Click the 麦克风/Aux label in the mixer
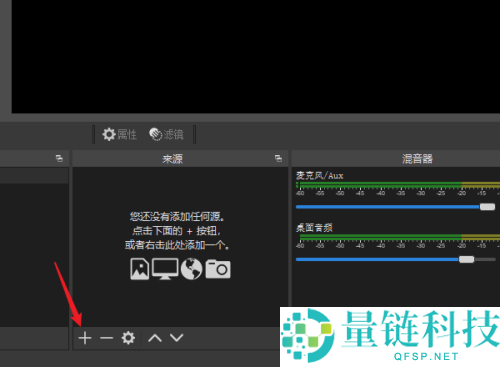The height and width of the screenshot is (367, 500). [x=319, y=176]
